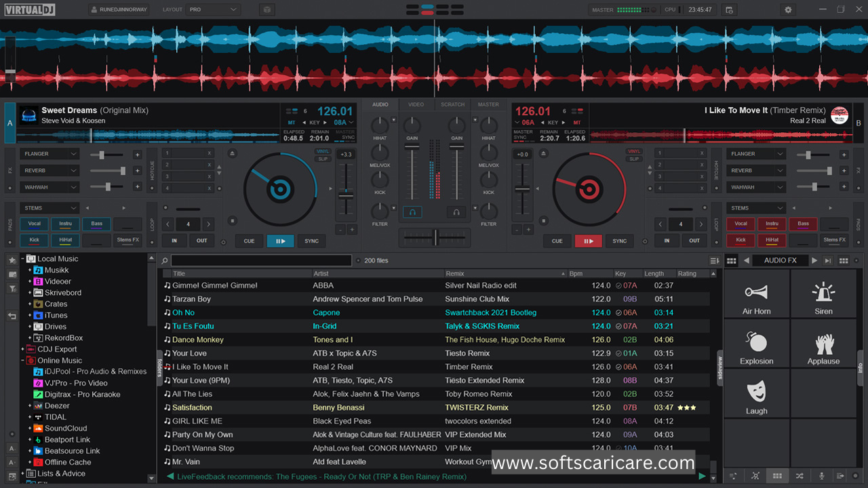Toggle the Vocal stem pad on left deck
This screenshot has width=868, height=488.
(34, 224)
